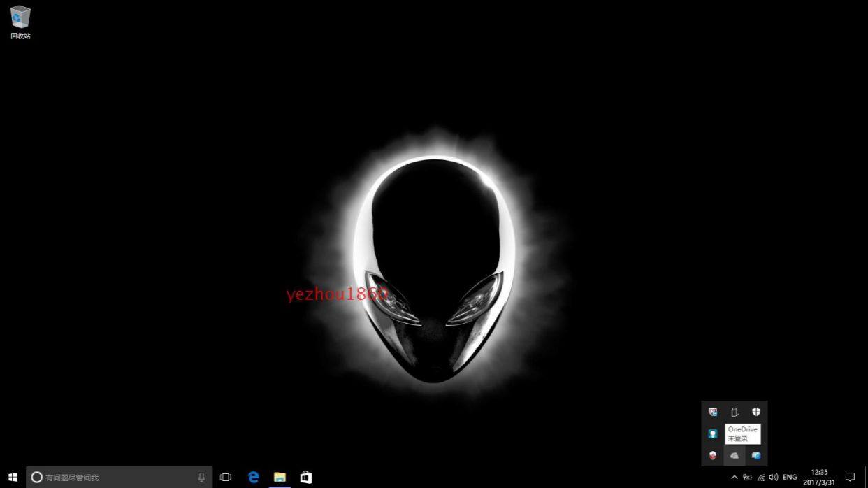Viewport: 868px width, 488px height.
Task: Open the volume slider via the speaker icon
Action: click(x=773, y=477)
